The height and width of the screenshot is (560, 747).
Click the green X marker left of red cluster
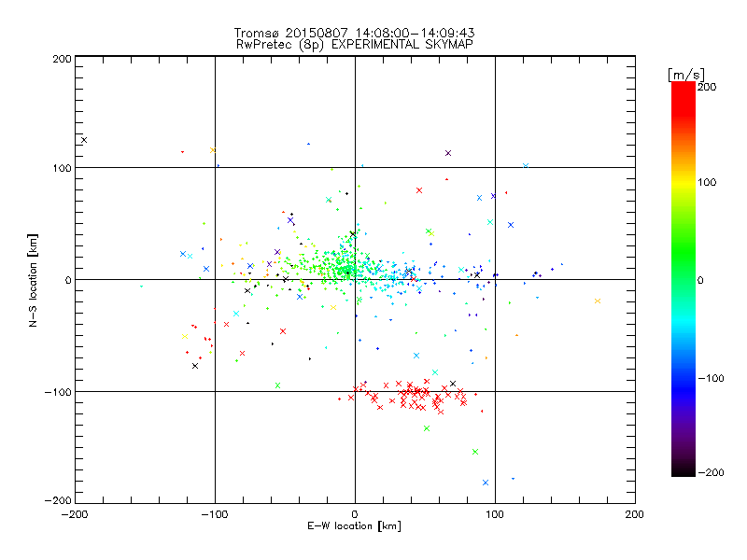[x=277, y=385]
